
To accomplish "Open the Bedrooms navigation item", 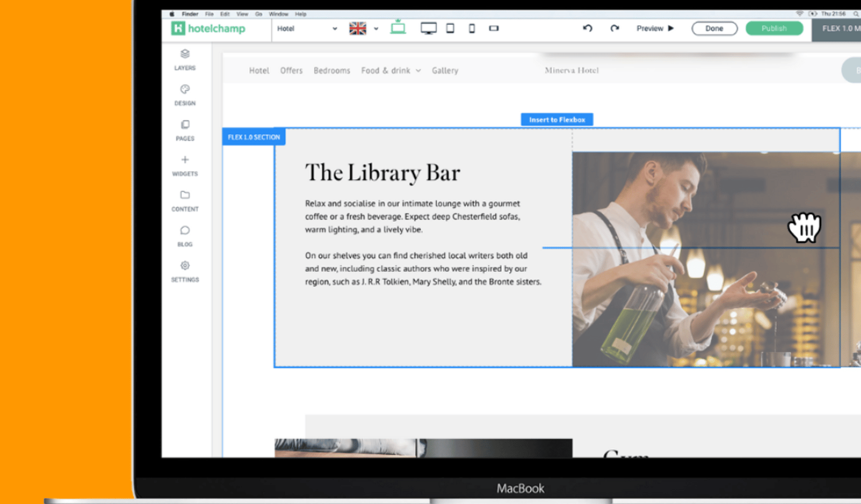I will point(332,70).
